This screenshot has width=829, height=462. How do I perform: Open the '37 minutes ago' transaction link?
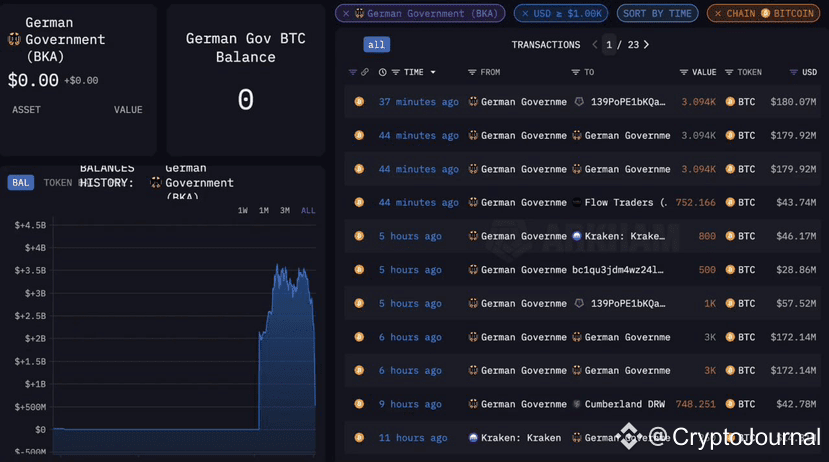pos(419,101)
